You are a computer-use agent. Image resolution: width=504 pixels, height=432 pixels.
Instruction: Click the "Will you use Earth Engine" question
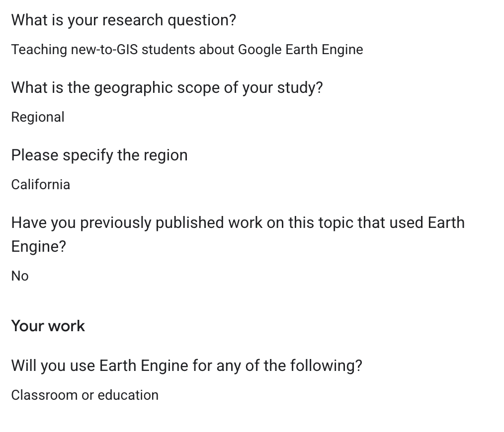pyautogui.click(x=186, y=366)
